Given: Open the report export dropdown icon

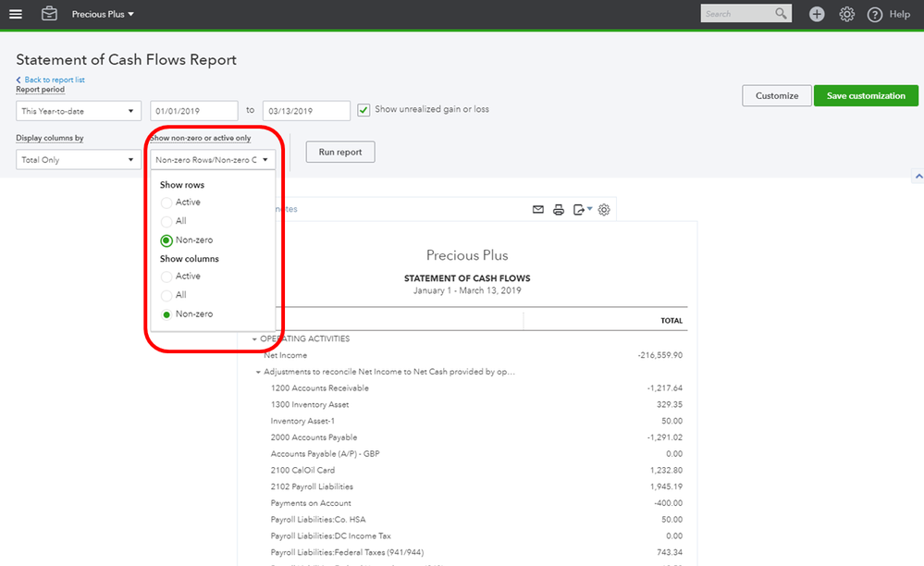Looking at the screenshot, I should 581,210.
